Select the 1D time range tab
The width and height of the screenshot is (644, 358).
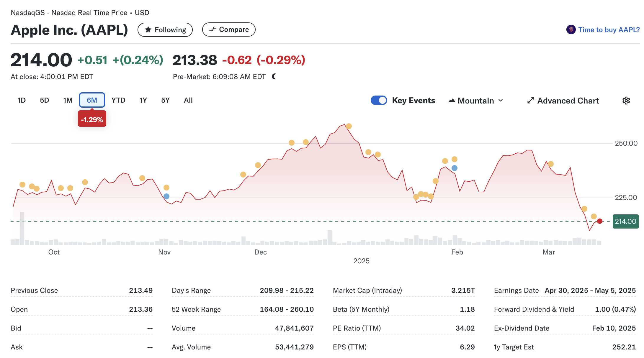22,100
